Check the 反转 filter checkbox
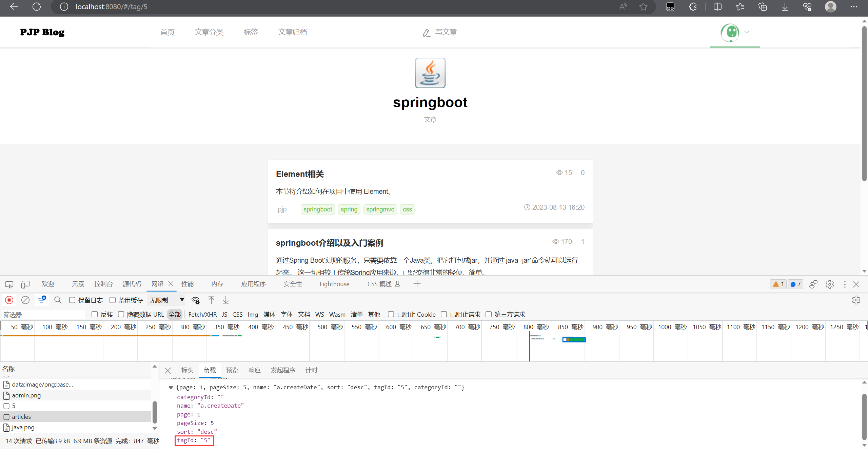Screen dimensions: 868x449 [x=95, y=314]
